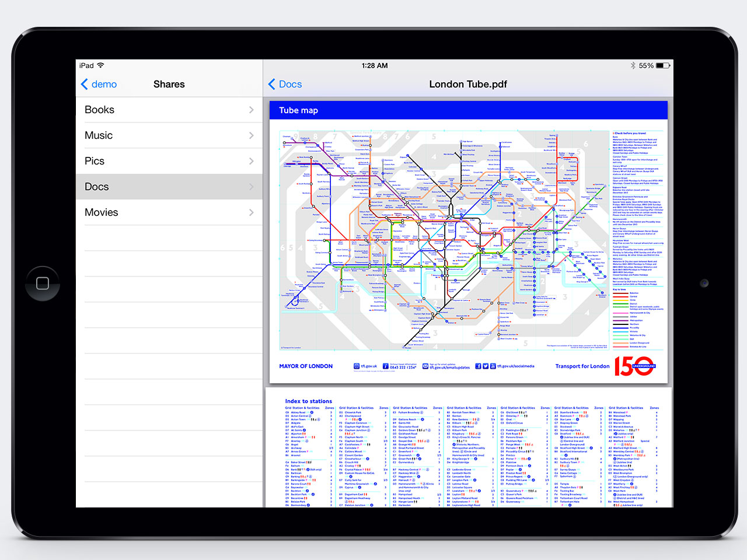Open the Movies share
The image size is (747, 560).
[x=169, y=212]
